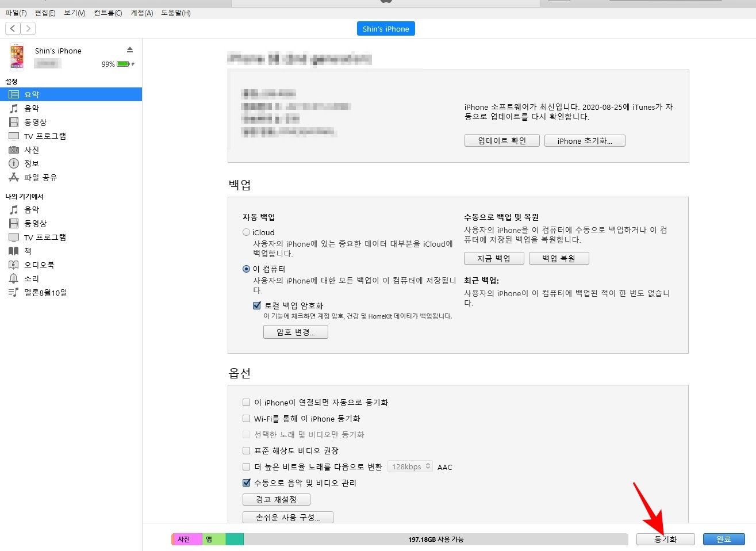The height and width of the screenshot is (551, 756).
Task: Toggle 로컬 백업 암호화 checkbox
Action: 257,305
